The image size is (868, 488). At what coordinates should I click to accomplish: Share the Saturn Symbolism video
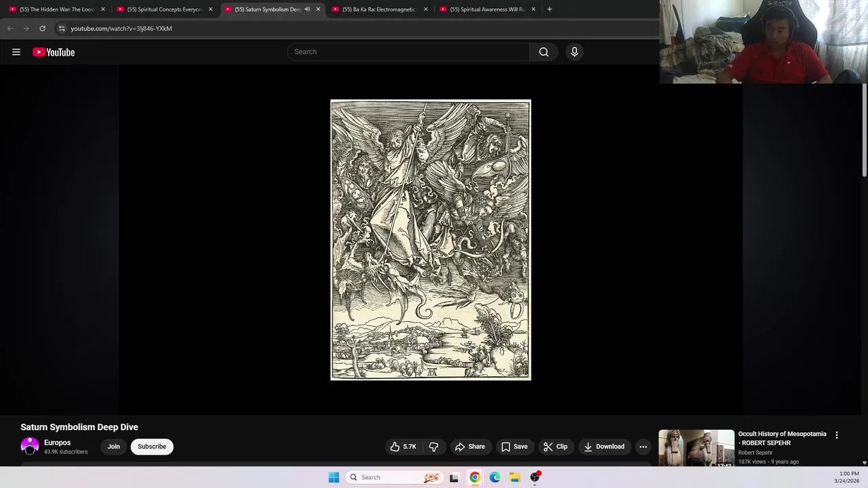pyautogui.click(x=470, y=447)
